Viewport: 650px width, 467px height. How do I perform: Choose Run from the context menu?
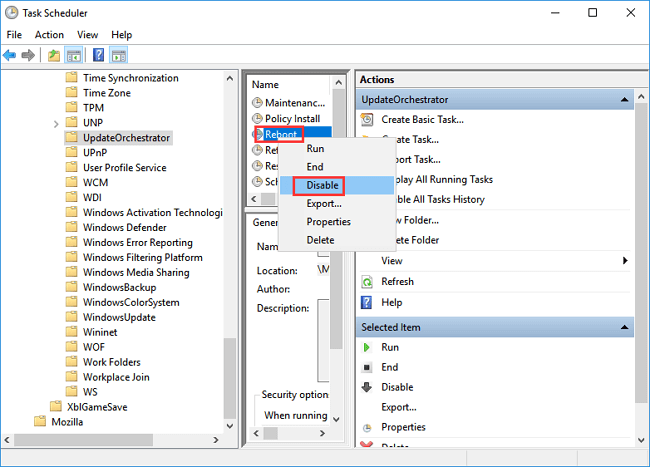click(337, 149)
